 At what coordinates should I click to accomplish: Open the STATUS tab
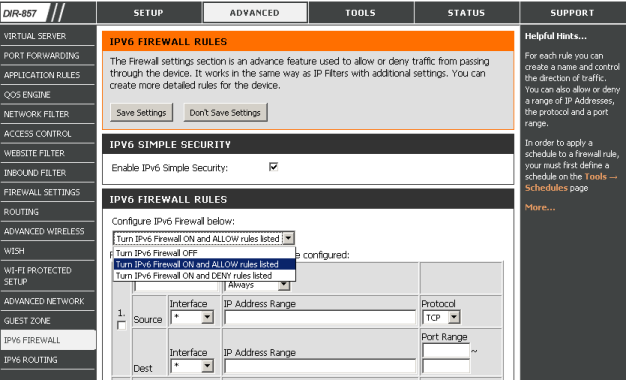(x=466, y=12)
